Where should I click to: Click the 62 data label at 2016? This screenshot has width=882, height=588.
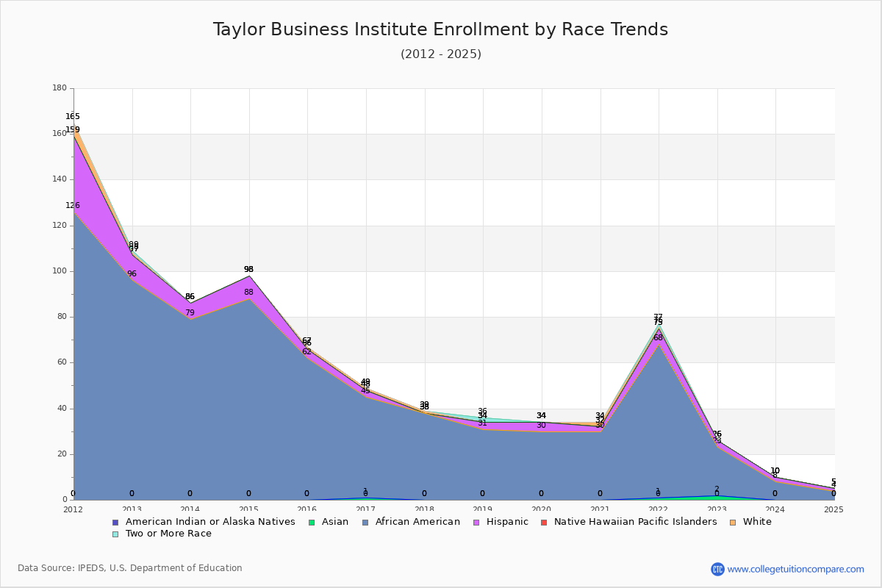pyautogui.click(x=306, y=352)
